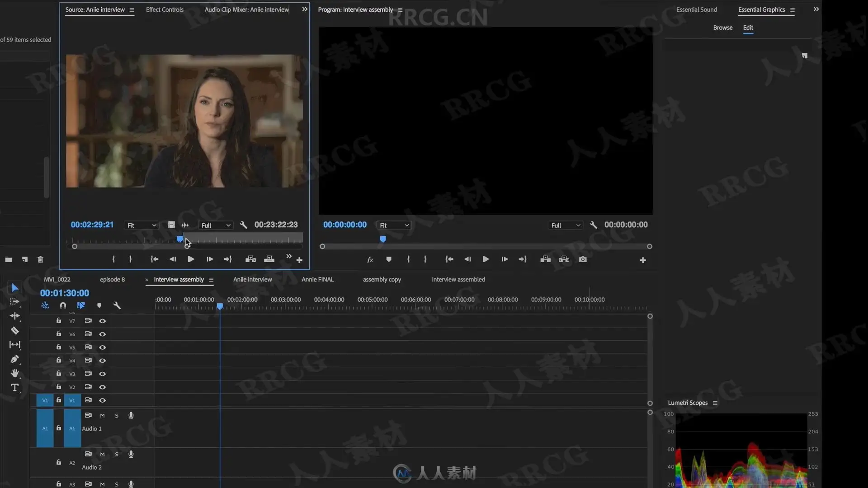Image resolution: width=868 pixels, height=488 pixels.
Task: Click Export Frame camera icon
Action: pyautogui.click(x=583, y=259)
